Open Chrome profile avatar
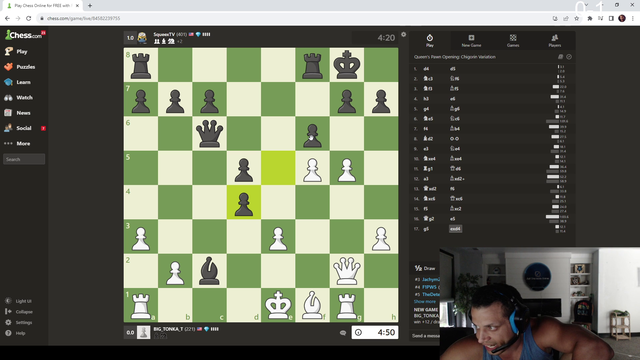 click(x=622, y=18)
